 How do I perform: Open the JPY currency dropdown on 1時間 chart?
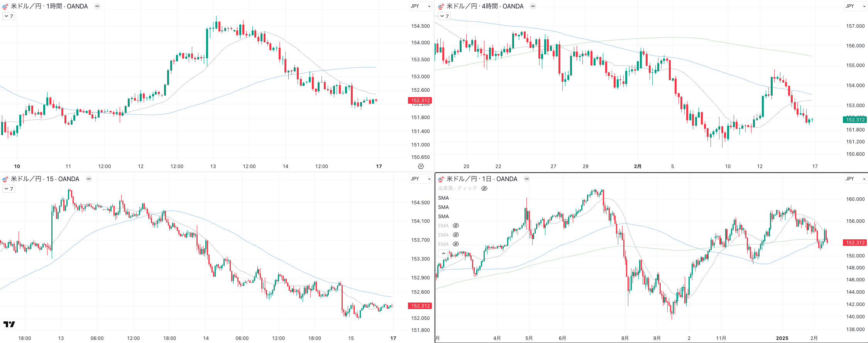pos(420,6)
